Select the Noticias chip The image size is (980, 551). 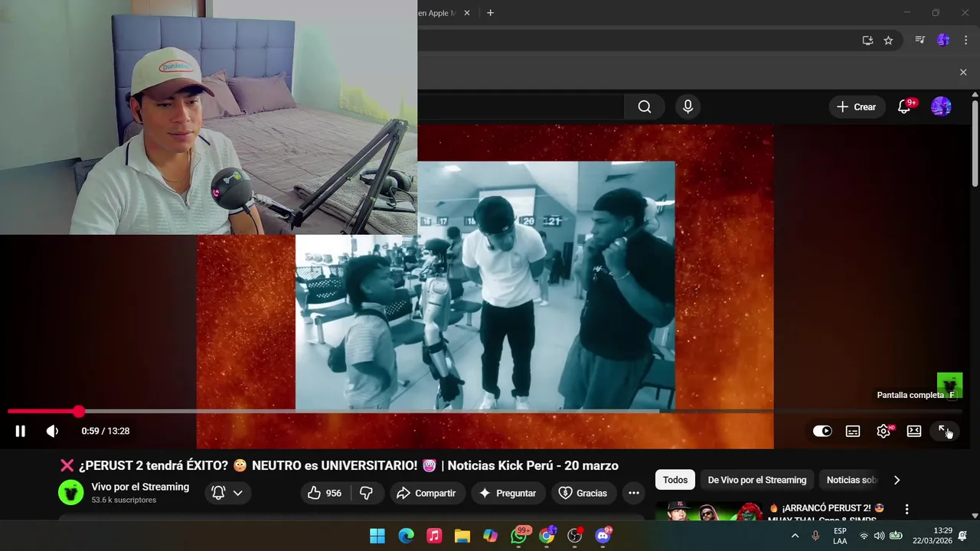click(850, 480)
